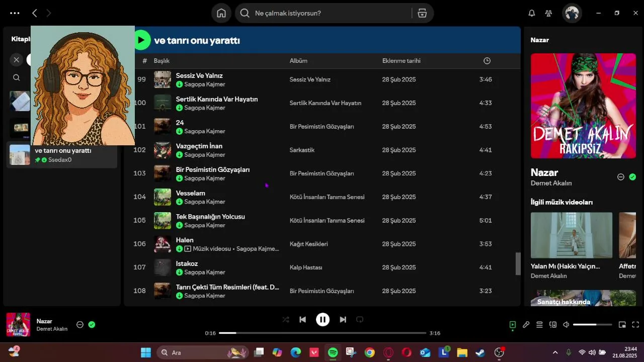Open Steam from the taskbar
Viewport: 644px width, 362px height.
(x=480, y=352)
